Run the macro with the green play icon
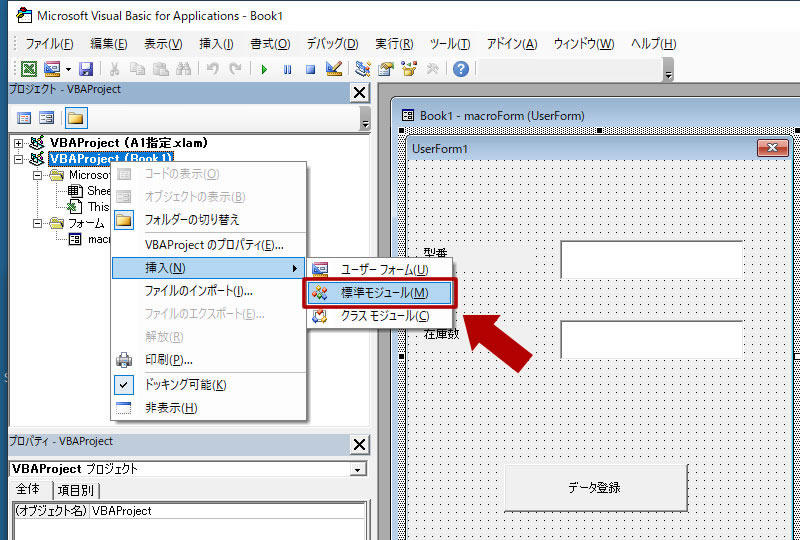800x540 pixels. [x=264, y=69]
